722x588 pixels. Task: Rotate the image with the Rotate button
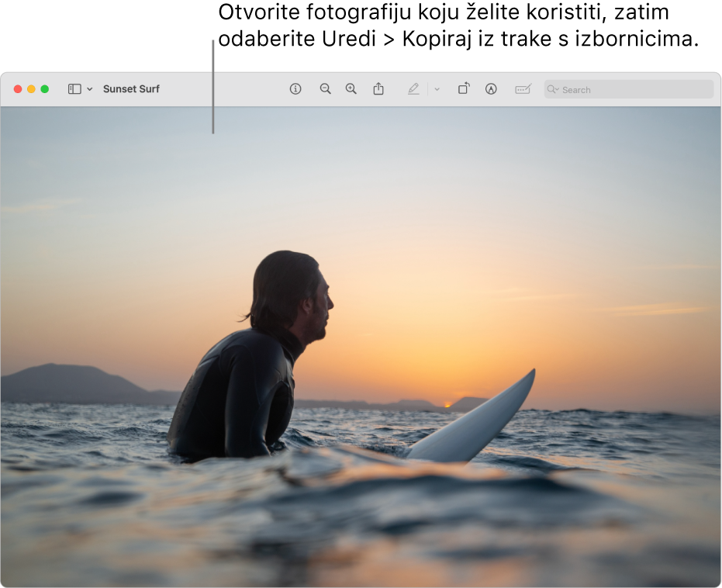coord(464,88)
